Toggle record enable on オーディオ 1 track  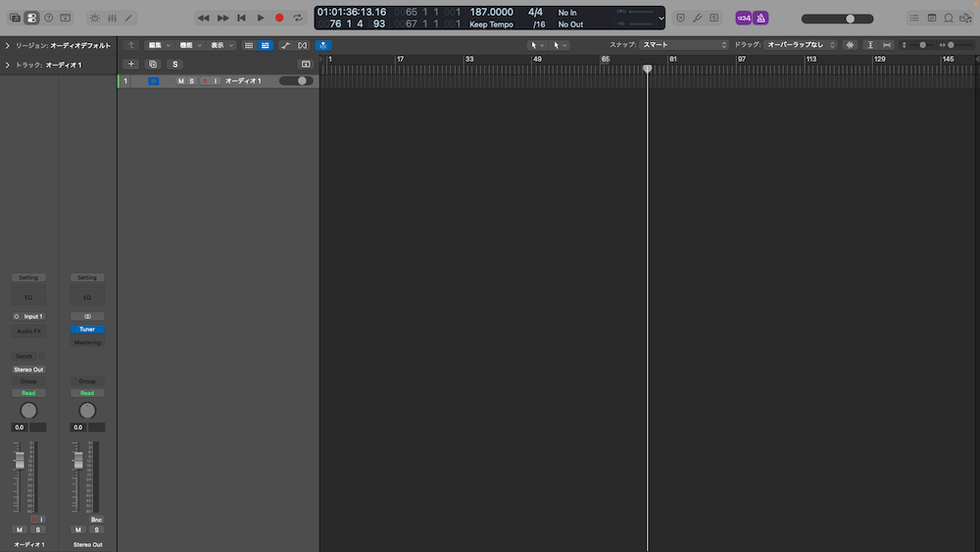[205, 80]
